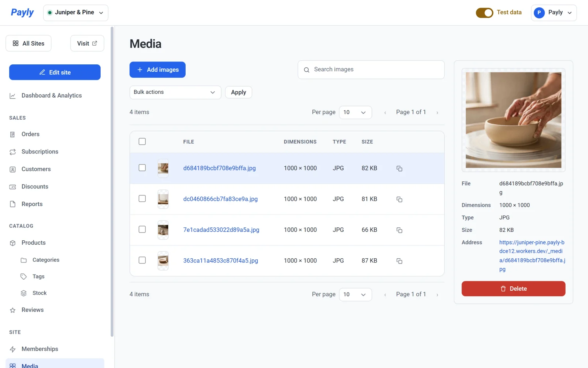This screenshot has width=588, height=368.
Task: Click the red Delete button
Action: pyautogui.click(x=513, y=289)
